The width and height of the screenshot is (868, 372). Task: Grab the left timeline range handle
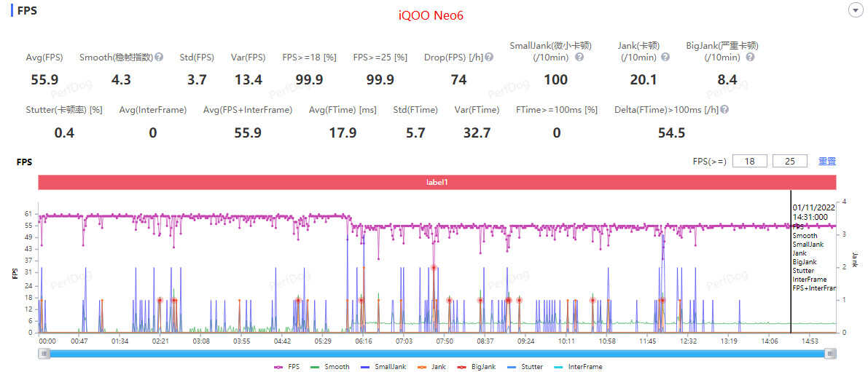click(44, 353)
